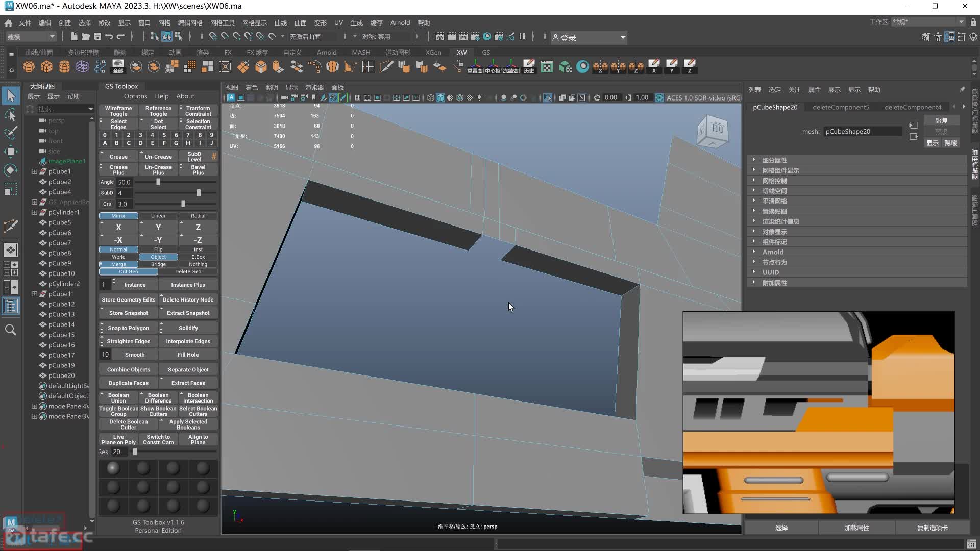Toggle the Cut Geo option
Image resolution: width=980 pixels, height=551 pixels.
[129, 272]
